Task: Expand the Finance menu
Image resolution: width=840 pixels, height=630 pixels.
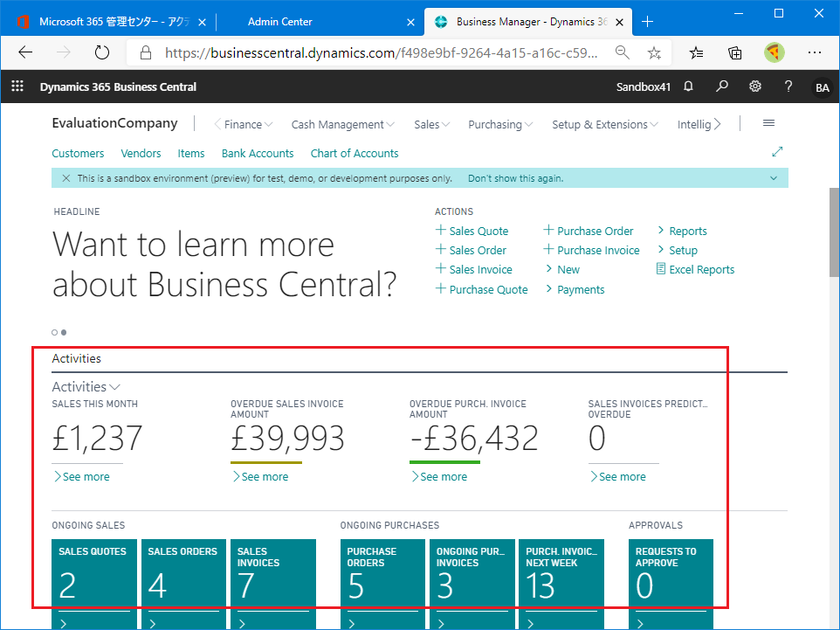Action: (248, 124)
